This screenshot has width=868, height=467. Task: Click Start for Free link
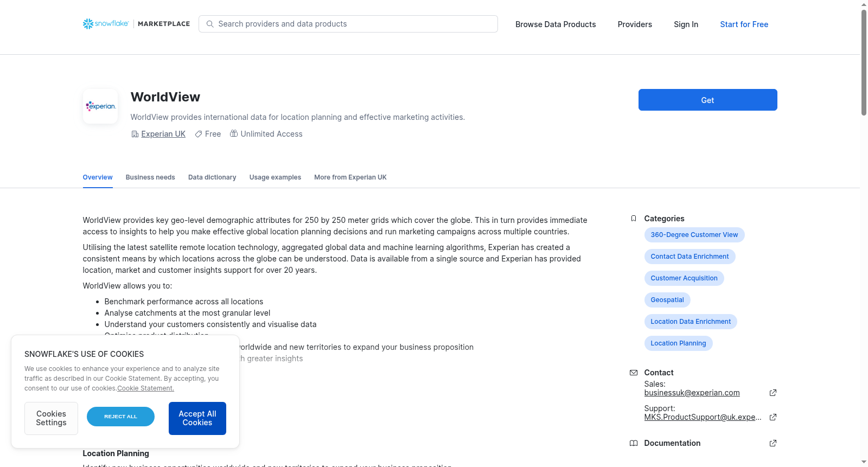(x=744, y=24)
